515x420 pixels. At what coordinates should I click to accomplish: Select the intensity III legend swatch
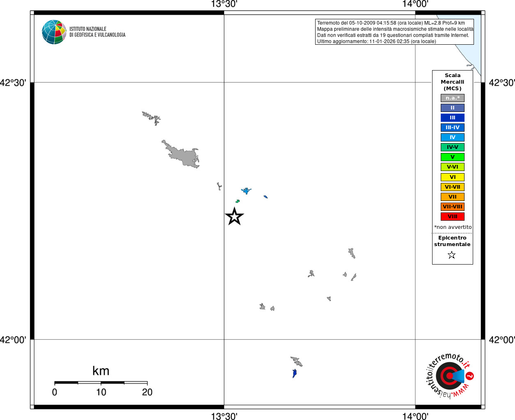pyautogui.click(x=453, y=118)
